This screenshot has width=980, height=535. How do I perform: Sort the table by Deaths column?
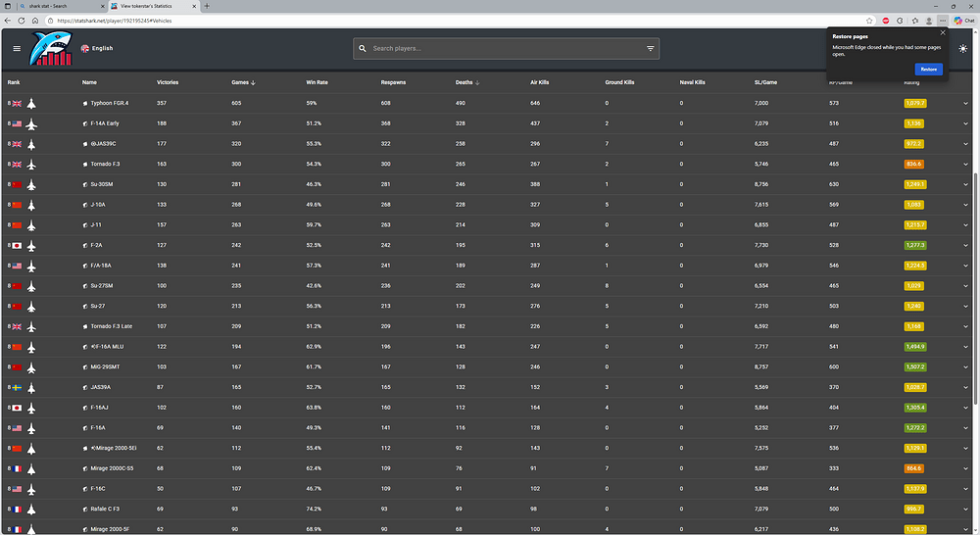pos(465,82)
